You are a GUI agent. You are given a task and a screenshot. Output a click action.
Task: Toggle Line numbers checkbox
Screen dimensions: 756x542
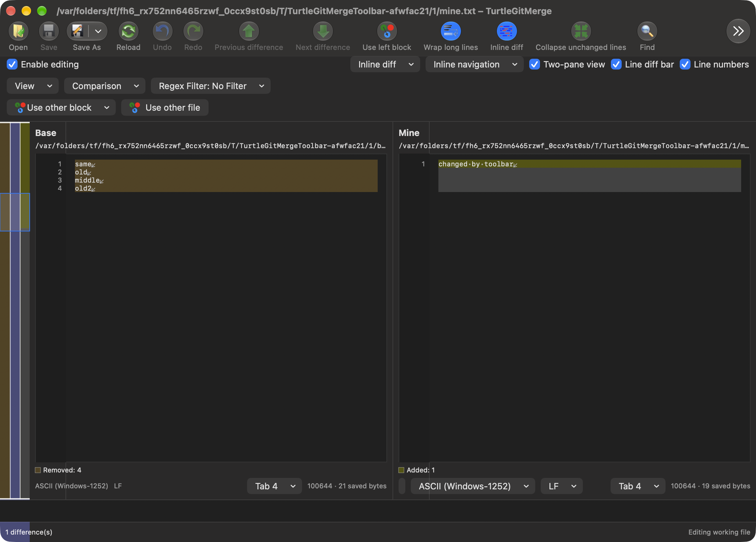pos(685,64)
